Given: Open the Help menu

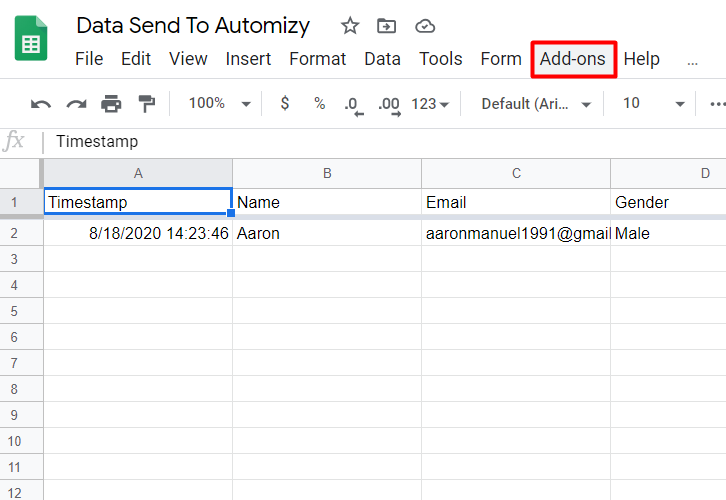Looking at the screenshot, I should coord(641,59).
